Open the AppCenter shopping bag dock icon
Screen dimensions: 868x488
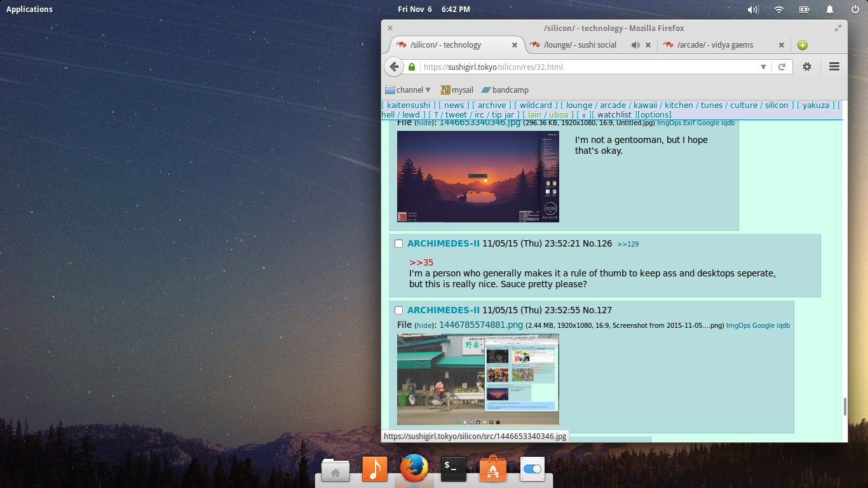tap(493, 469)
